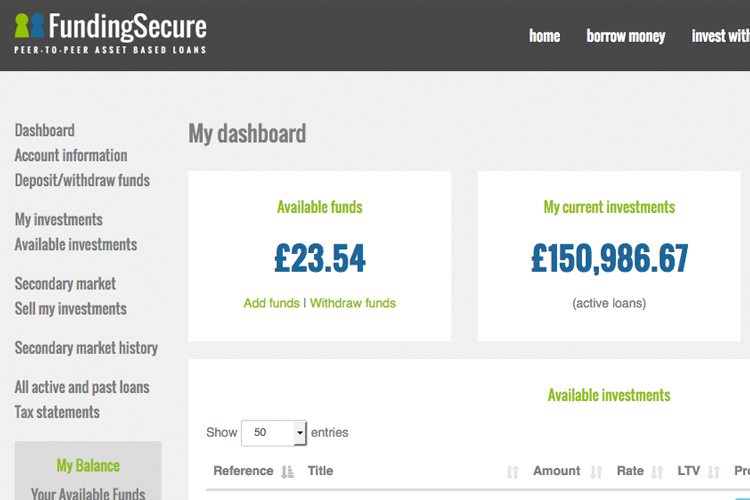Click the FundingSecure logo
Viewport: 750px width, 500px height.
click(x=110, y=33)
